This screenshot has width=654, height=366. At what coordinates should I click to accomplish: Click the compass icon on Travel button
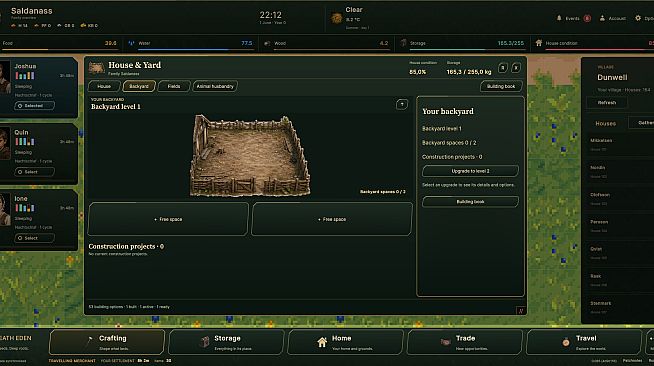point(566,342)
